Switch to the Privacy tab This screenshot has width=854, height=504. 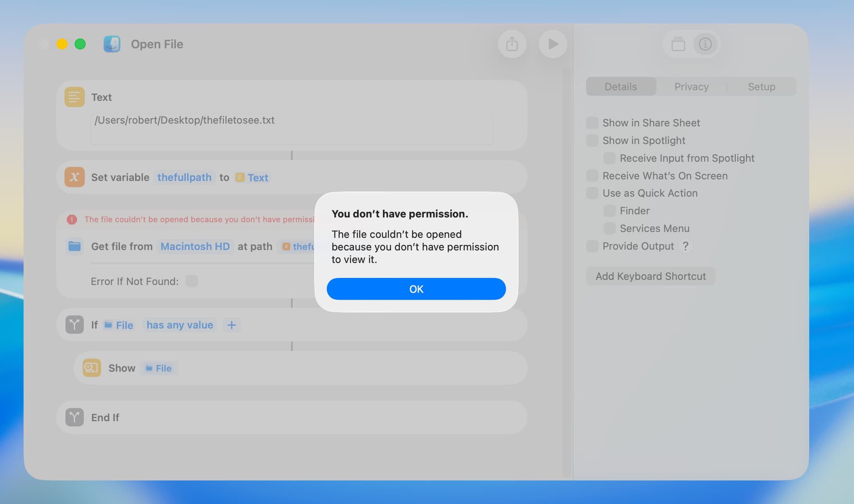point(691,87)
